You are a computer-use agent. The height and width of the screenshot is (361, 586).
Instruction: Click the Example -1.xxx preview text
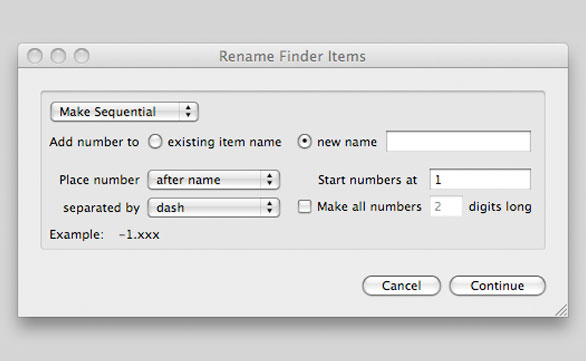(139, 235)
